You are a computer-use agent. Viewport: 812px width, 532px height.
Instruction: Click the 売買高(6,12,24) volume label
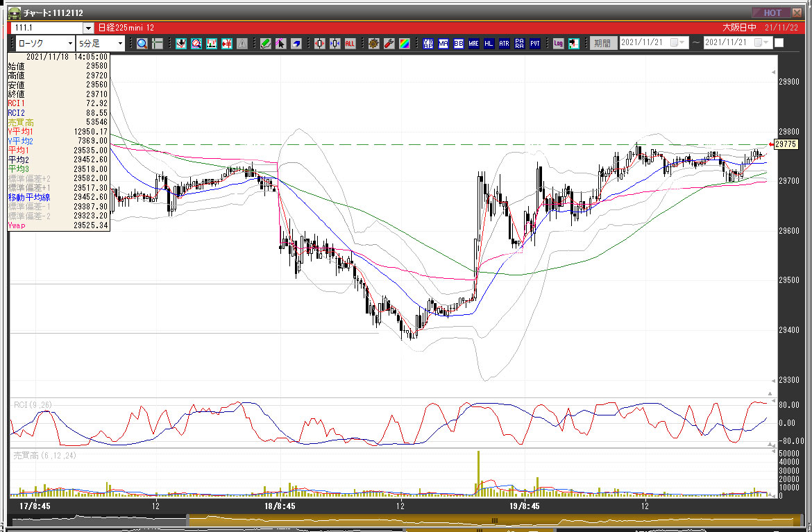tap(44, 456)
